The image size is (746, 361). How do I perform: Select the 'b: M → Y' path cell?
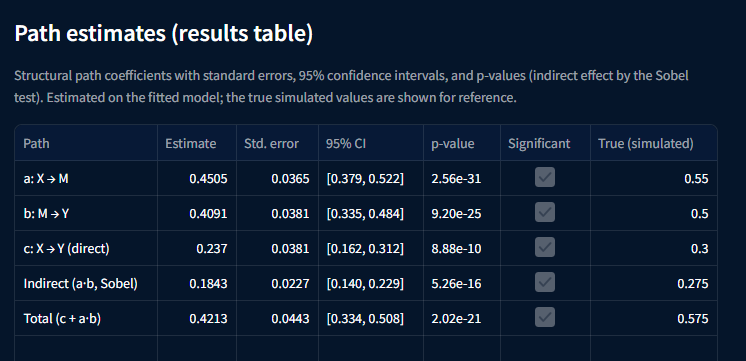(86, 214)
